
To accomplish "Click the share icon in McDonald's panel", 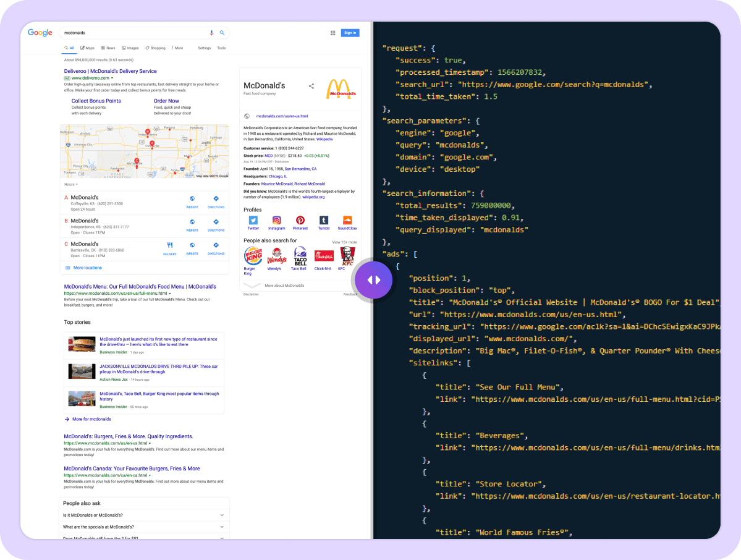I will tap(311, 86).
